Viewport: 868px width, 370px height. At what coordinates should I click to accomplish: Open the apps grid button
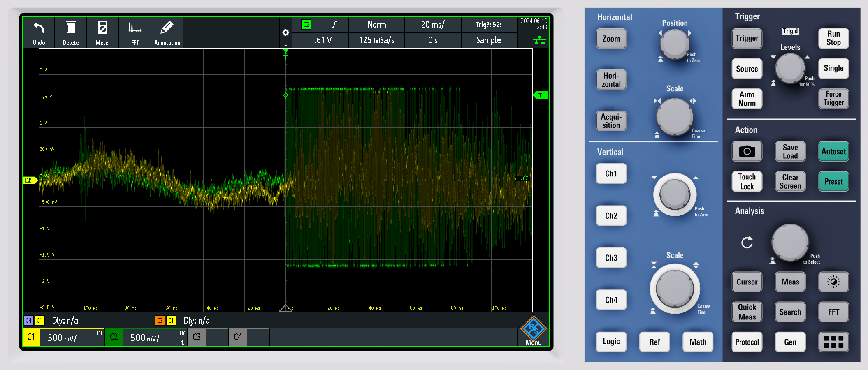click(x=833, y=342)
